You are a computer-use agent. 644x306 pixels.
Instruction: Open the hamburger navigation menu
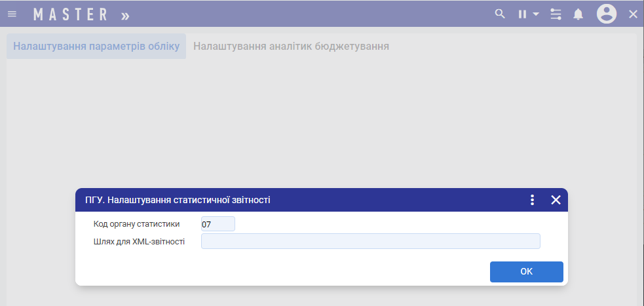pyautogui.click(x=12, y=14)
